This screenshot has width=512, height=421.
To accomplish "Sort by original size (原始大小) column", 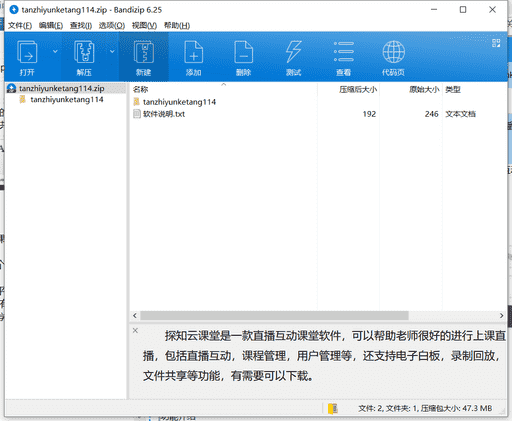I will 424,89.
